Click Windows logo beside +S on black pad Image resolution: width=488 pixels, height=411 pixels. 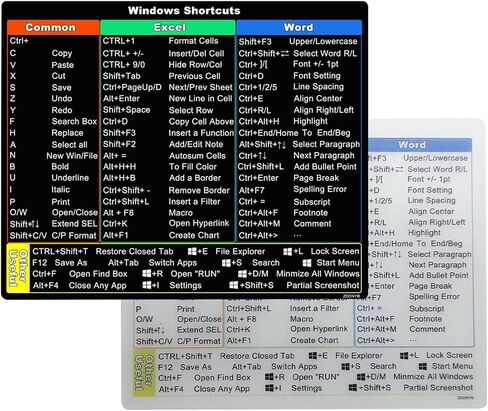point(226,263)
